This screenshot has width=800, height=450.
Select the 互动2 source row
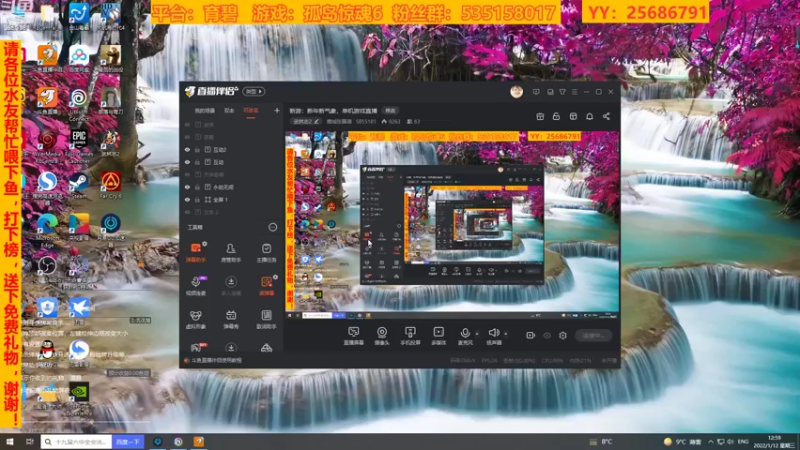231,150
